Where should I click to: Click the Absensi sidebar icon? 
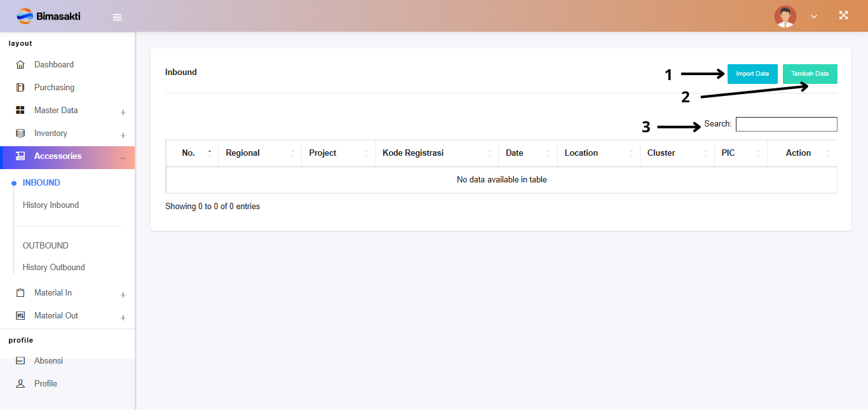pyautogui.click(x=20, y=361)
